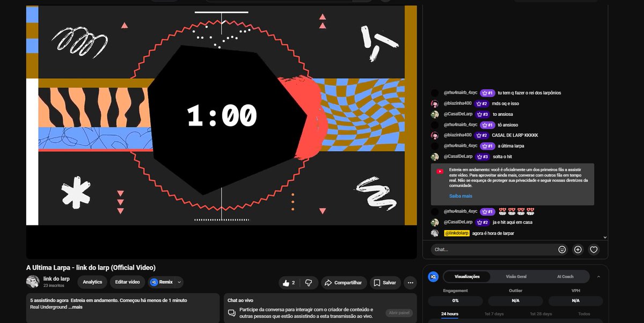Click the Abrir painel button
Viewport: 644px width, 323px height.
399,313
